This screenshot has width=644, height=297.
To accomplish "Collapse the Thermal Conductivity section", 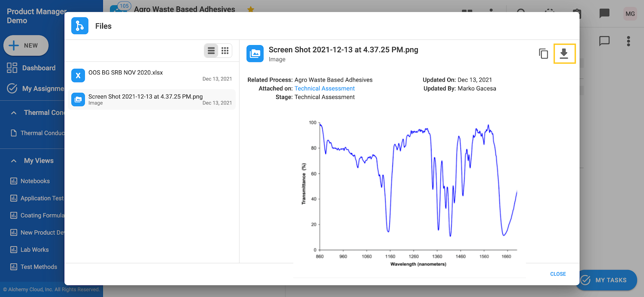I will (x=14, y=113).
